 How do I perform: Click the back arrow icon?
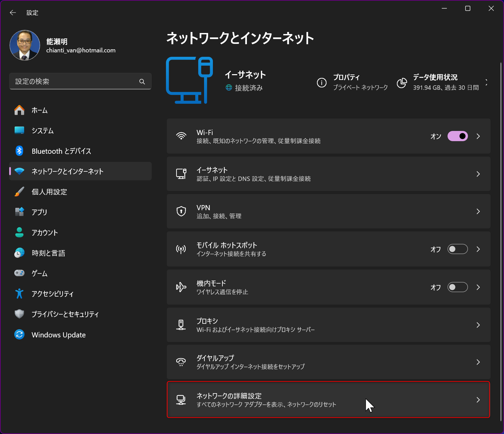coord(13,13)
